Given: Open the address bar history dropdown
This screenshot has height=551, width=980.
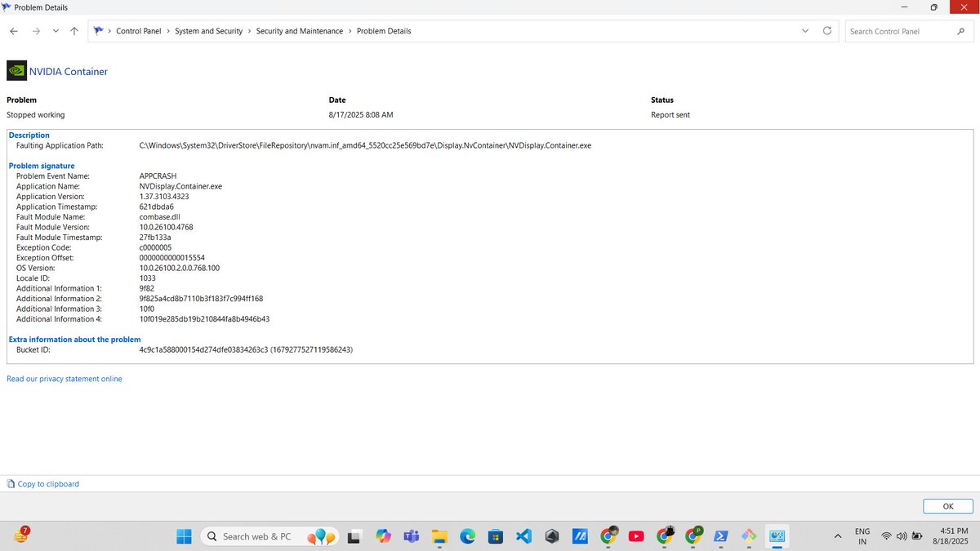Looking at the screenshot, I should (805, 30).
